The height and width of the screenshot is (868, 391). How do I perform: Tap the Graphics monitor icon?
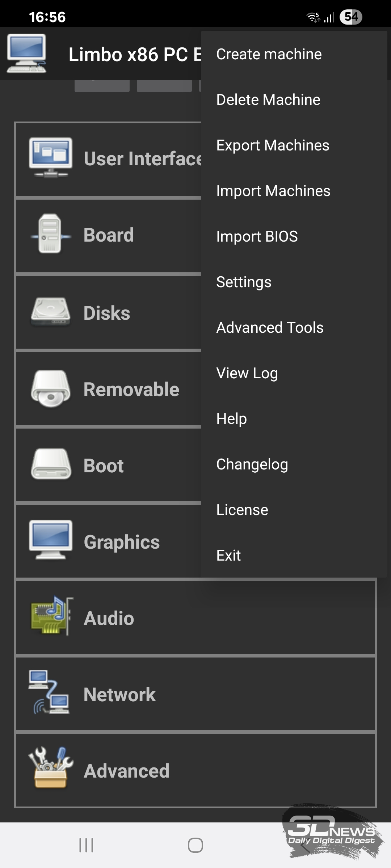[51, 540]
